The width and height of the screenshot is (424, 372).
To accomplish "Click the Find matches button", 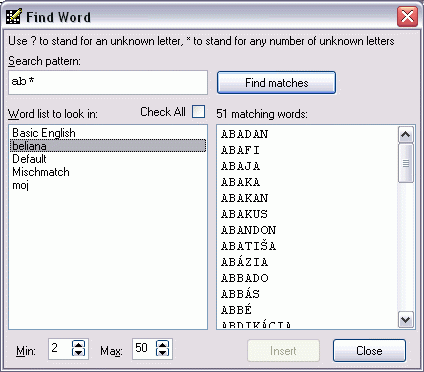I will (x=276, y=83).
